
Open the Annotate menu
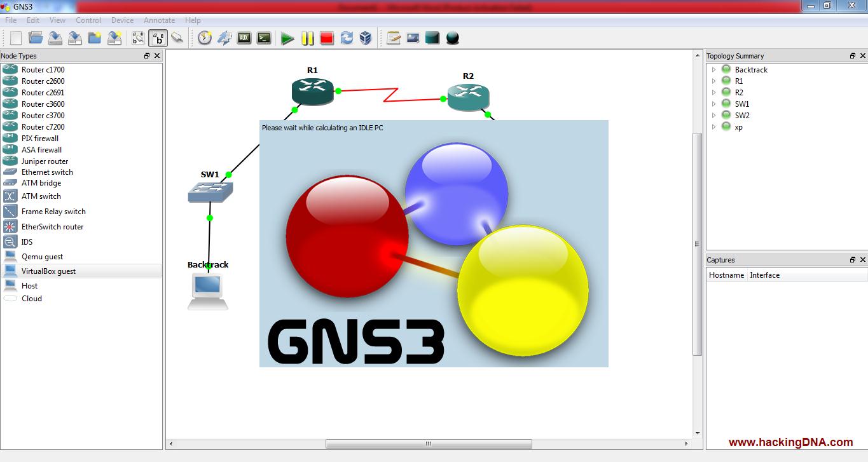[x=159, y=20]
